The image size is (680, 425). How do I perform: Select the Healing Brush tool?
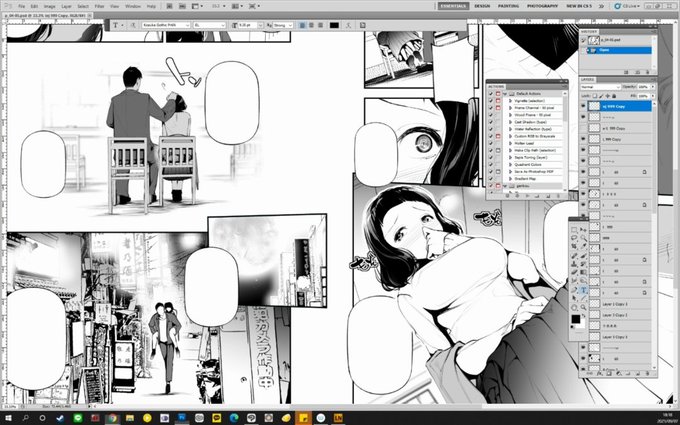pyautogui.click(x=574, y=255)
